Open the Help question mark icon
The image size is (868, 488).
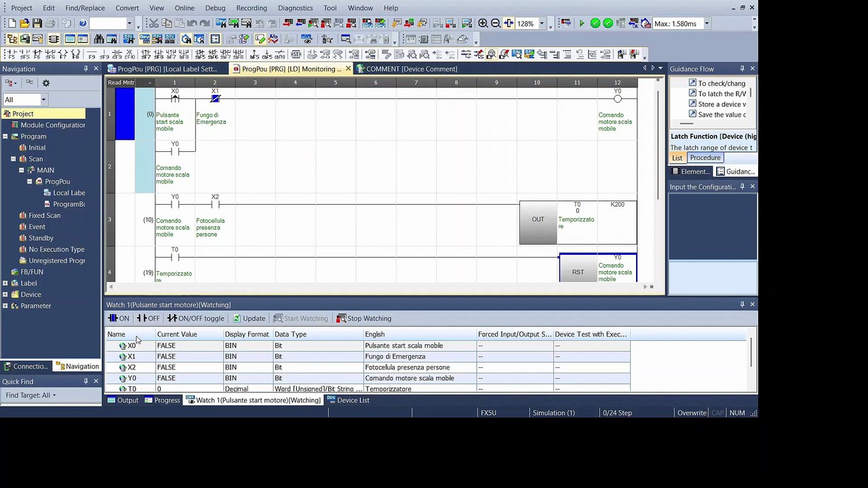83,23
